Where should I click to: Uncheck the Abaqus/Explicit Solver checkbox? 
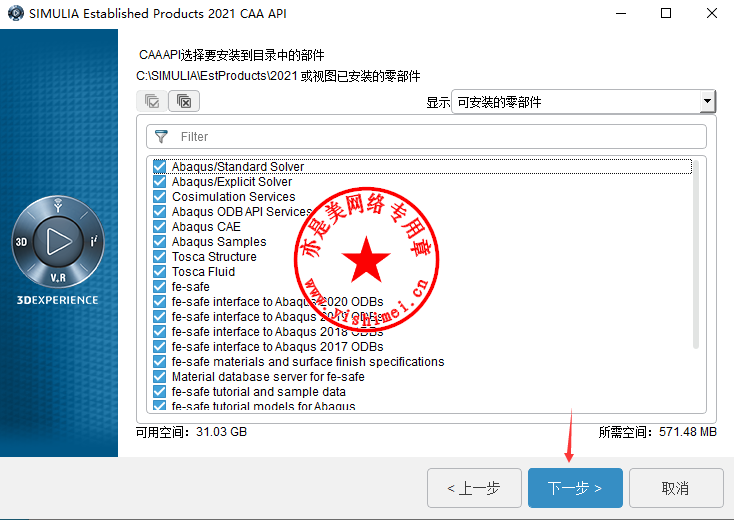coord(160,182)
